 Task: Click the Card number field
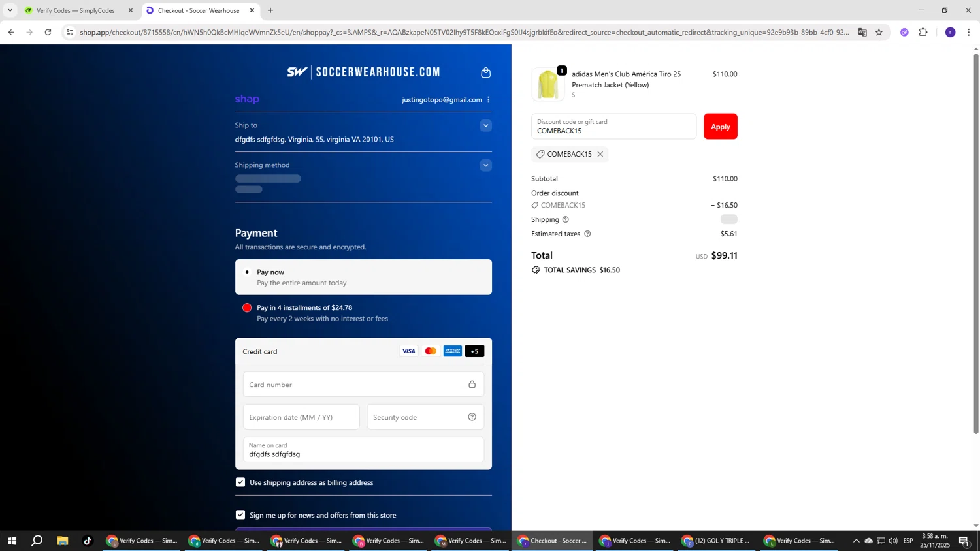point(363,385)
